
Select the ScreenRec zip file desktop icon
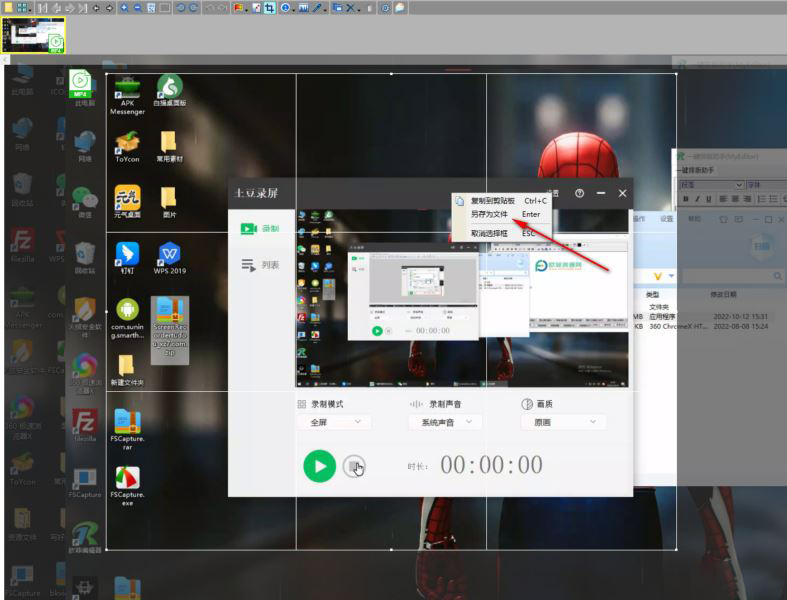tap(170, 330)
